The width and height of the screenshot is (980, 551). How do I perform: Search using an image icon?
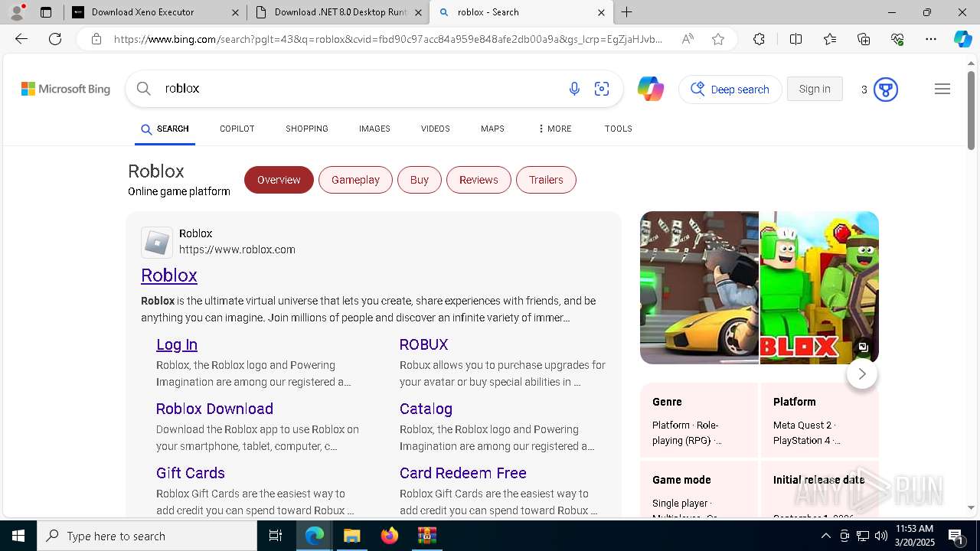click(602, 89)
